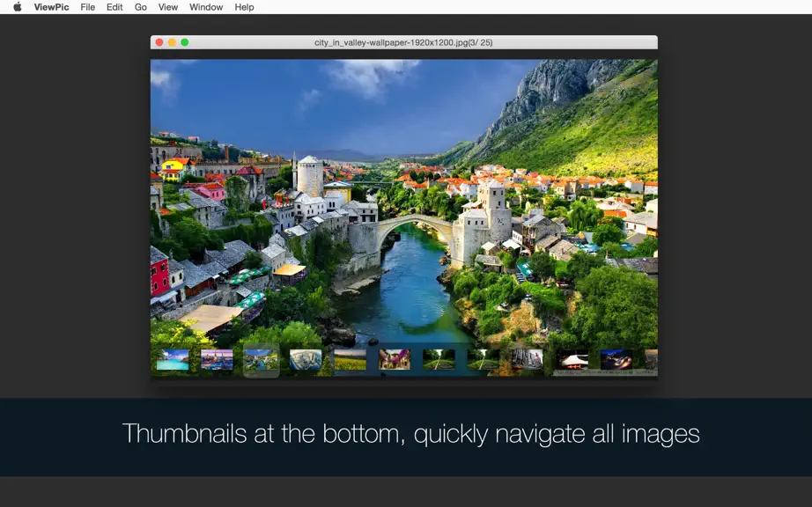812x507 pixels.
Task: Minimize the image window with yellow button
Action: pos(172,42)
